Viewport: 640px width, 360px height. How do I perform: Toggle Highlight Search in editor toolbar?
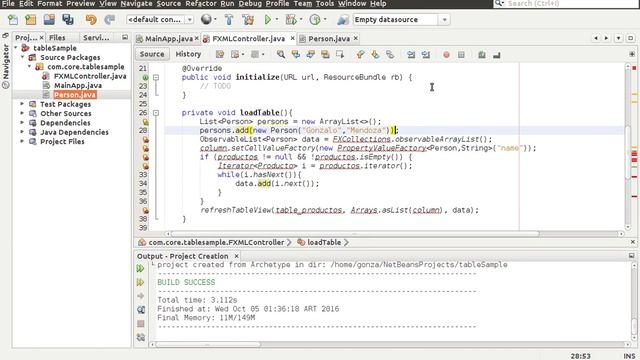tap(325, 54)
